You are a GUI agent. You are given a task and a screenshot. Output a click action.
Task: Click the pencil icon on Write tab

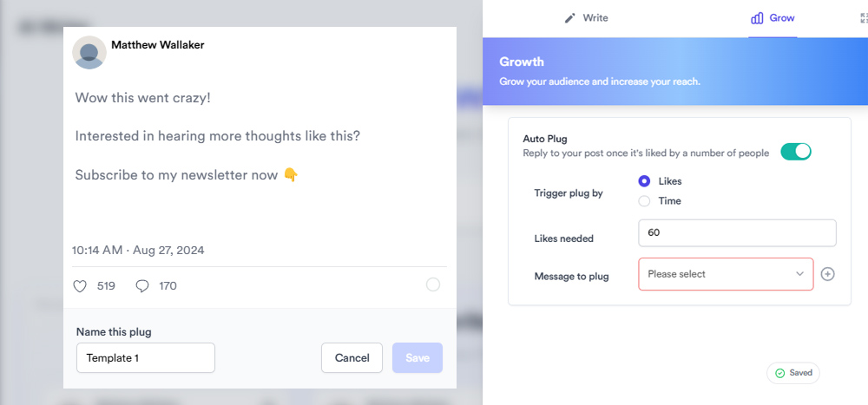pyautogui.click(x=569, y=18)
